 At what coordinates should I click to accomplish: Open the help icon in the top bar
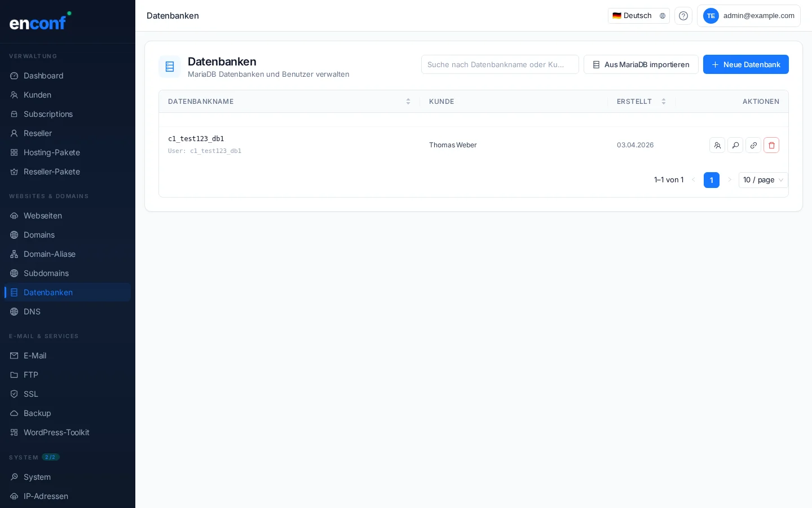(x=683, y=16)
